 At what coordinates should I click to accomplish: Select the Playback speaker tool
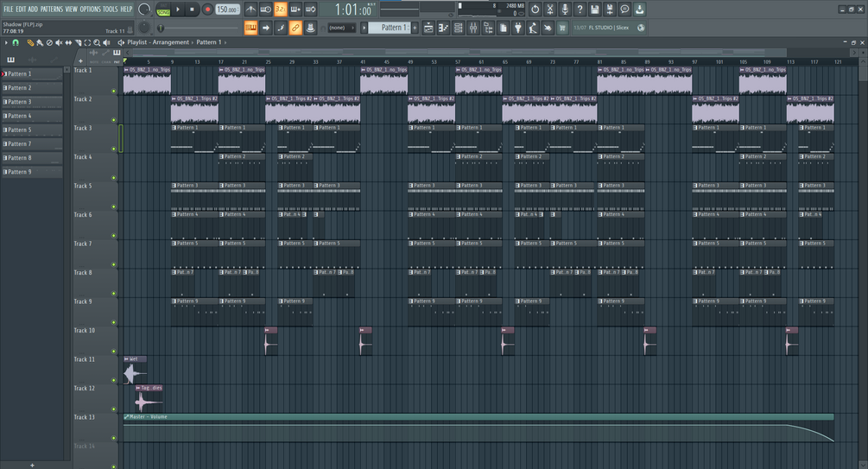click(x=106, y=42)
